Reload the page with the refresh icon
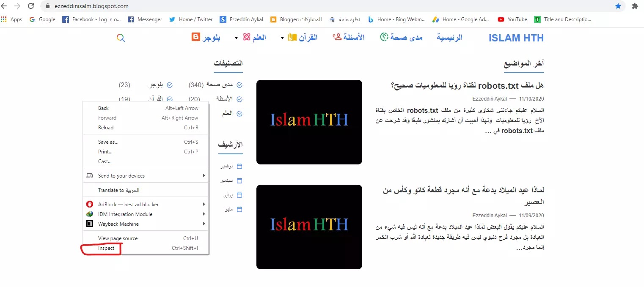Image resolution: width=644 pixels, height=287 pixels. (30, 6)
